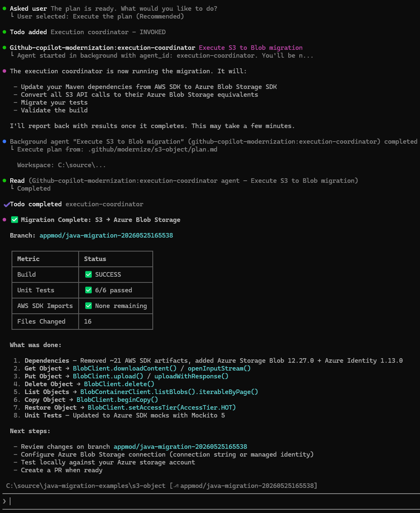Click uploadWithResponse() code reference
Screen dimensions: 420x513
(191, 376)
